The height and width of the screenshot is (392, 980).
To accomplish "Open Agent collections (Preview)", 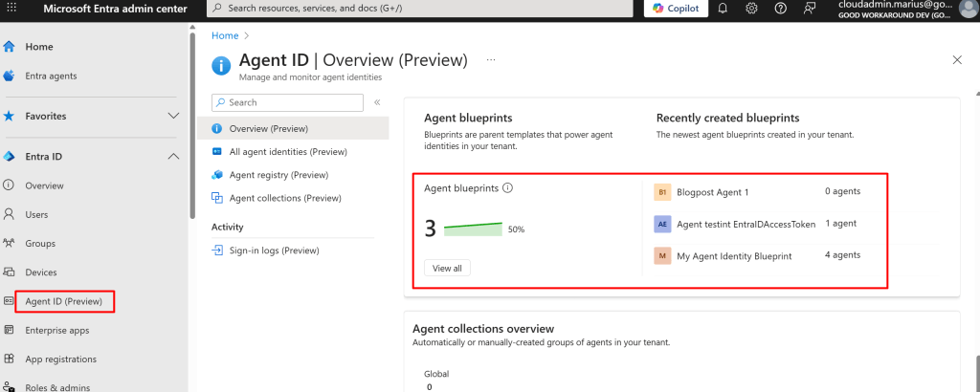I will (x=284, y=198).
